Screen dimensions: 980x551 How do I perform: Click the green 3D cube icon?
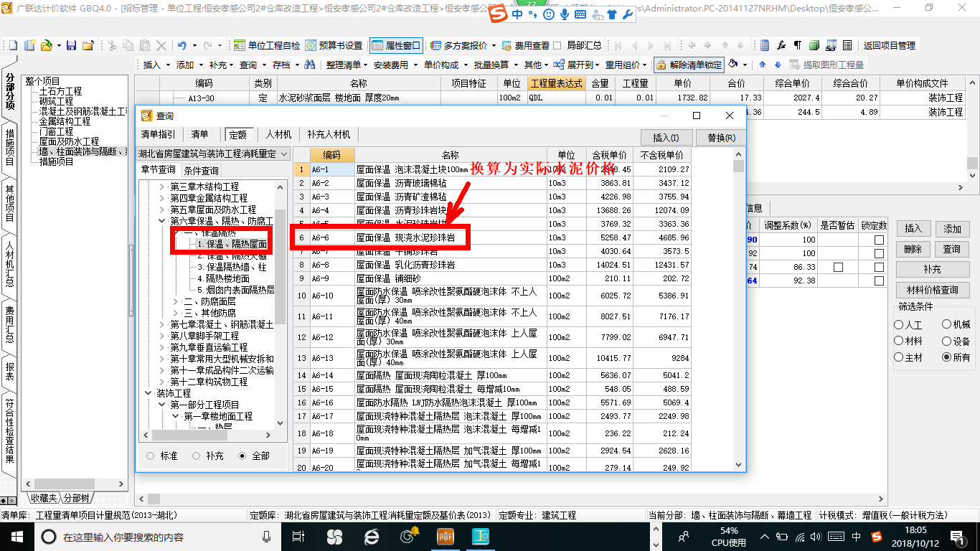pyautogui.click(x=814, y=45)
